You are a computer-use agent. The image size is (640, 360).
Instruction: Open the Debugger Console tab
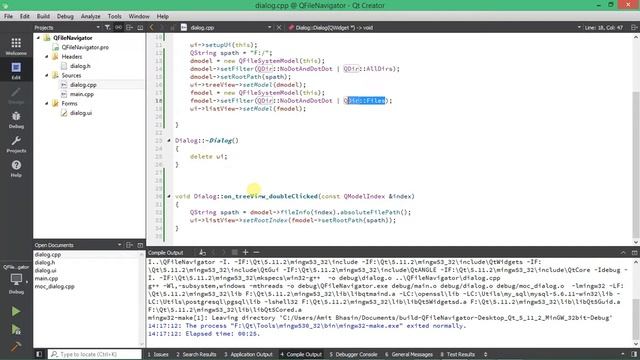[353, 354]
